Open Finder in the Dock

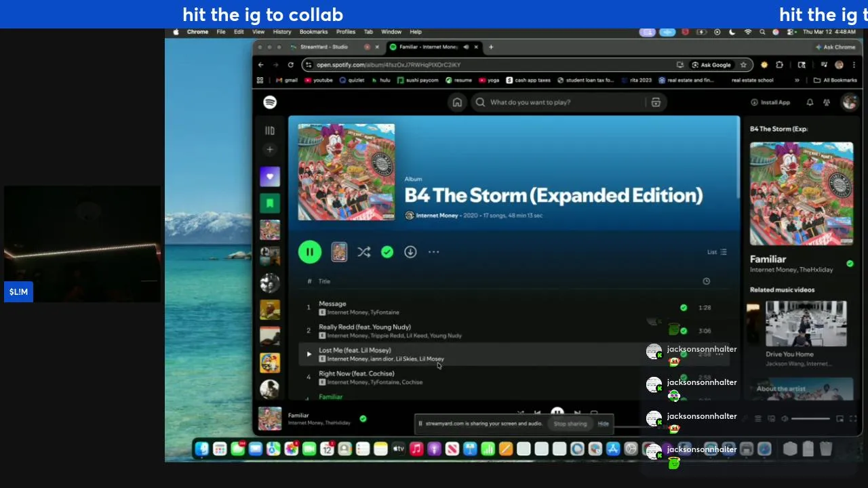[x=202, y=449]
